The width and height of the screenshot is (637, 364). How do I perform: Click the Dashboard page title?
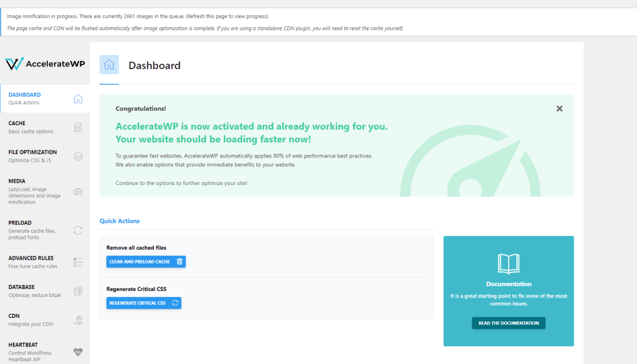[x=154, y=65]
